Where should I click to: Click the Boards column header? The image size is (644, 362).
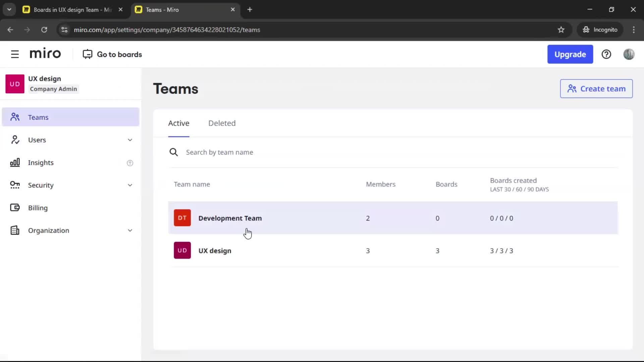446,184
